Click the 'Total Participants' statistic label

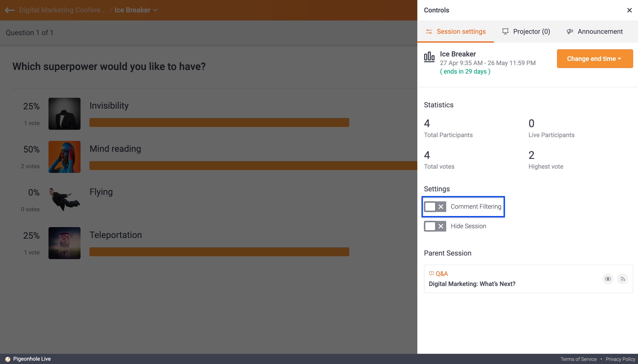tap(448, 135)
